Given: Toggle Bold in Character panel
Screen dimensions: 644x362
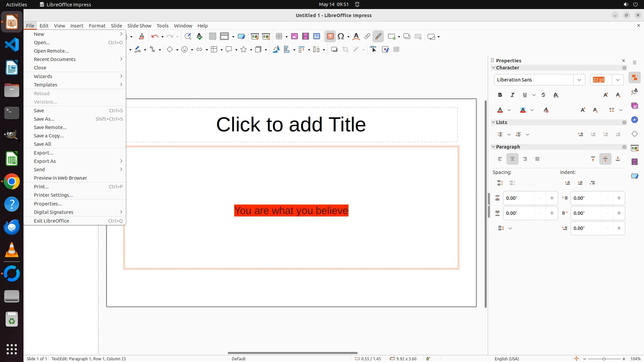Looking at the screenshot, I should pos(500,95).
